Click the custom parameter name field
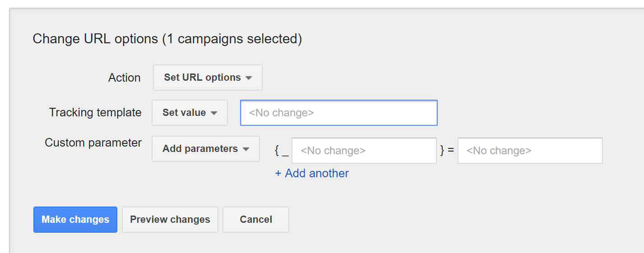The height and width of the screenshot is (253, 644). [x=364, y=151]
